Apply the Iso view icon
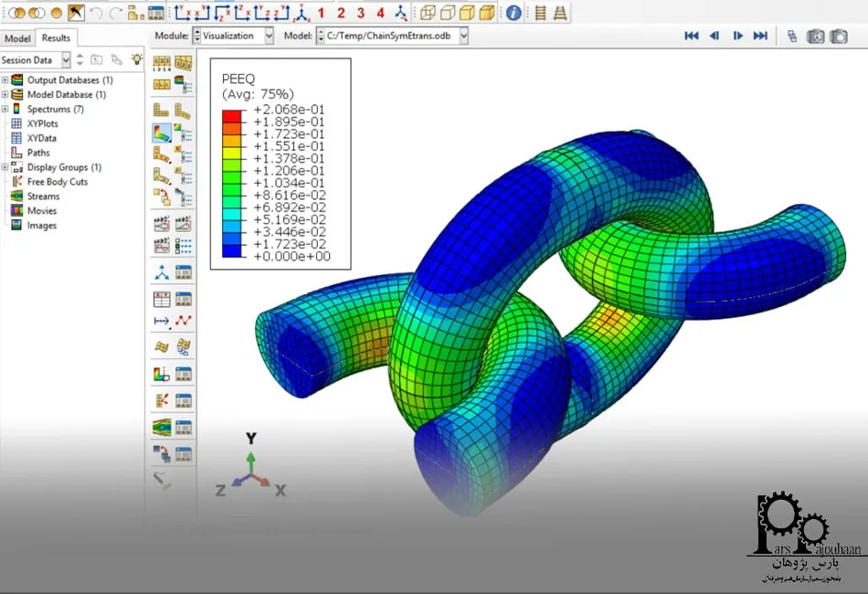The width and height of the screenshot is (868, 594). (x=401, y=13)
